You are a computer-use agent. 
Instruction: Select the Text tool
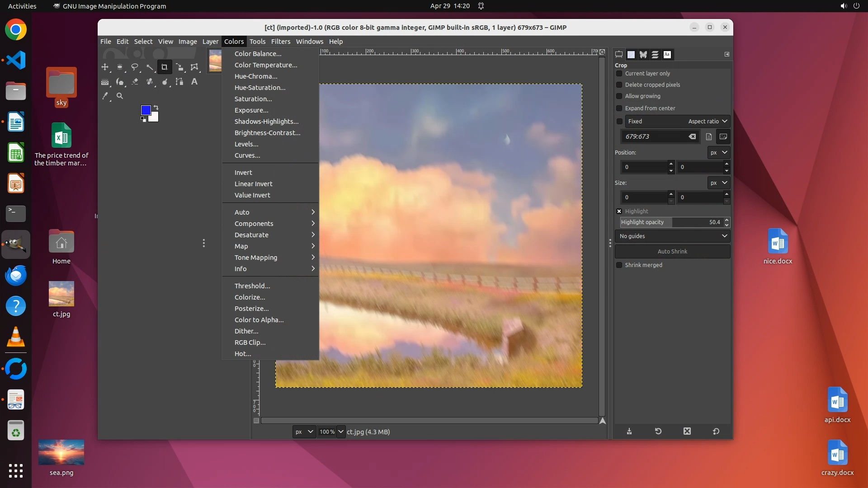pos(194,82)
